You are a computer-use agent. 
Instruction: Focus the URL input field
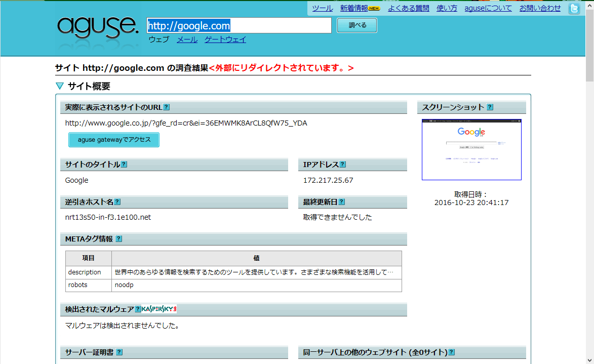click(239, 25)
